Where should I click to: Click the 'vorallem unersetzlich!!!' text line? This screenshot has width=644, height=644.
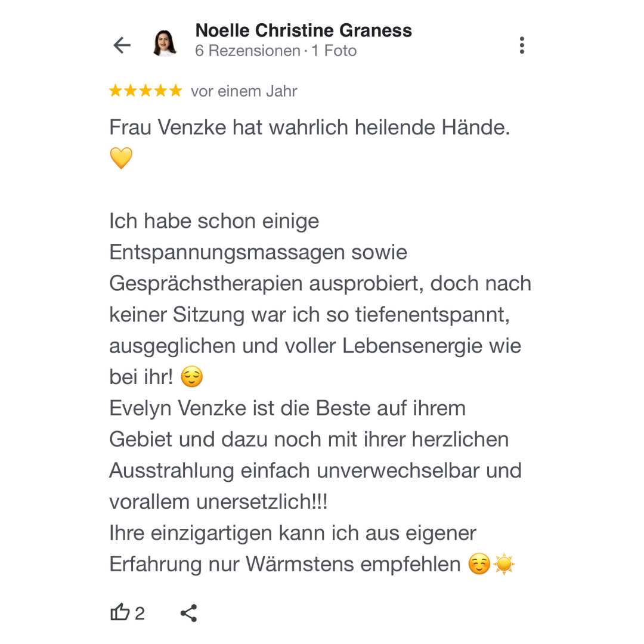coord(218,501)
